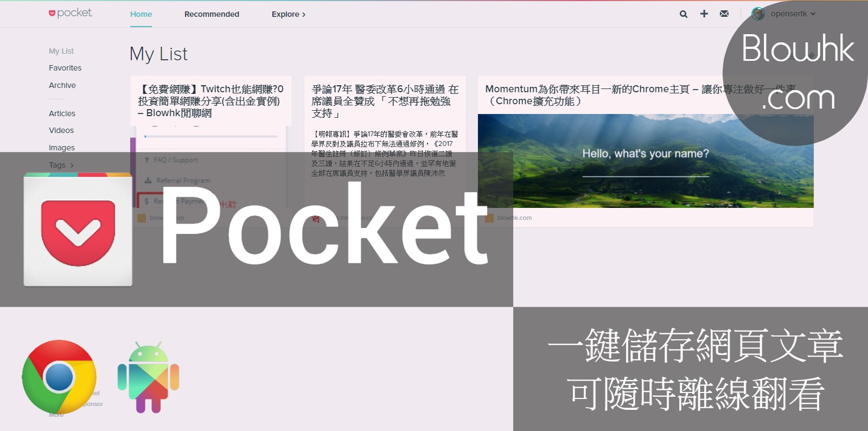Open Favorites in sidebar
868x431 pixels.
(65, 68)
